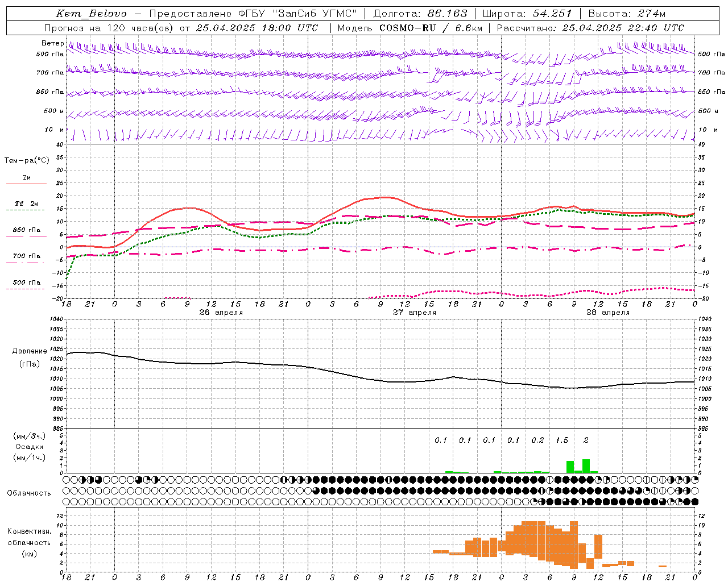This screenshot has width=728, height=582.
Task: Click the 'Ветер' wind section label
Action: tap(52, 43)
